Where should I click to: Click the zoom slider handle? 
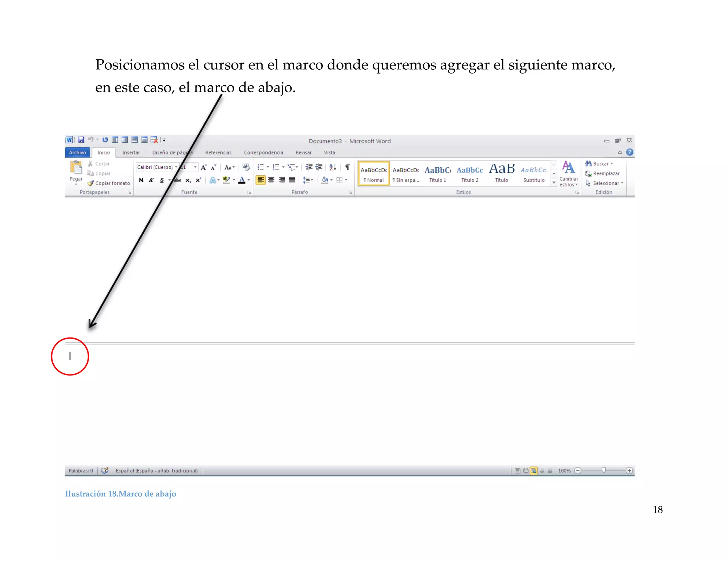[x=603, y=470]
